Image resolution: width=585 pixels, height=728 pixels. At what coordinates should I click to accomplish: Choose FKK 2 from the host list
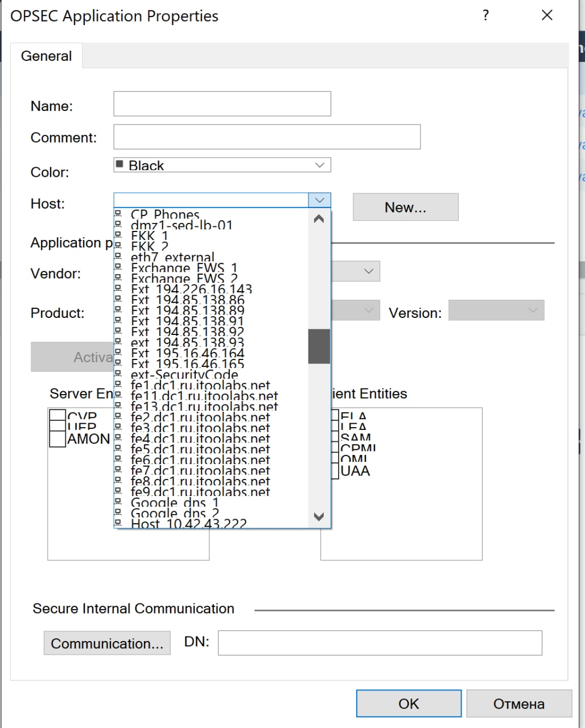point(211,245)
